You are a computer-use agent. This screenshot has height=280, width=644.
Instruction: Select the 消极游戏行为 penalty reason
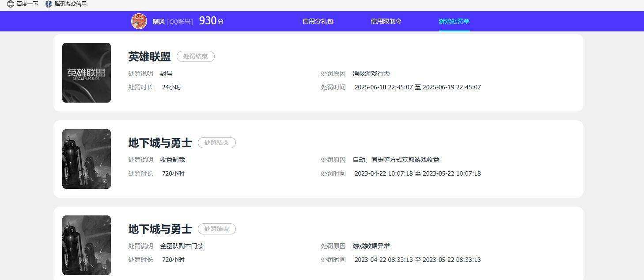(371, 74)
